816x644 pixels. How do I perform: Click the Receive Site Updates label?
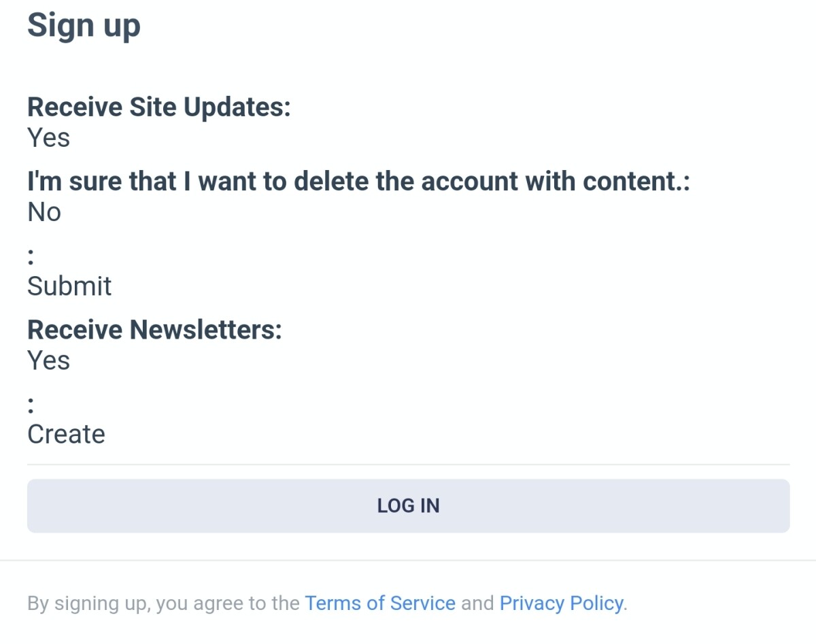pyautogui.click(x=158, y=107)
